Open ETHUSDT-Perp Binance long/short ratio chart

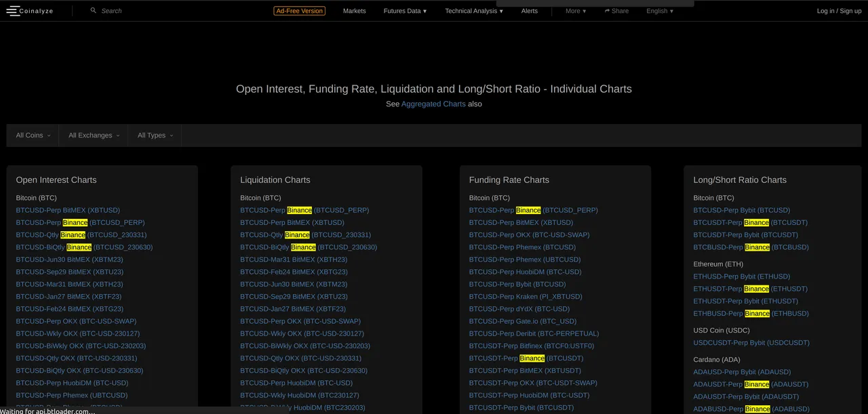(x=751, y=289)
